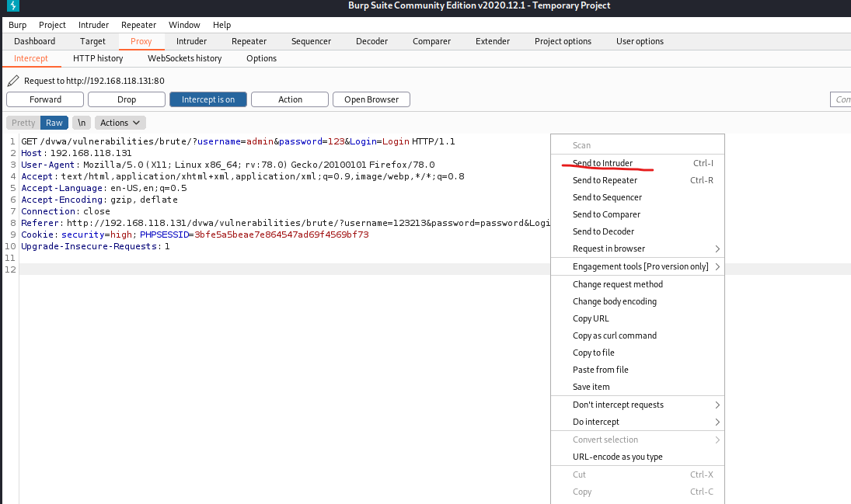Screen dimensions: 851x504
Task: Choose Send to Sequencer
Action: (638, 197)
